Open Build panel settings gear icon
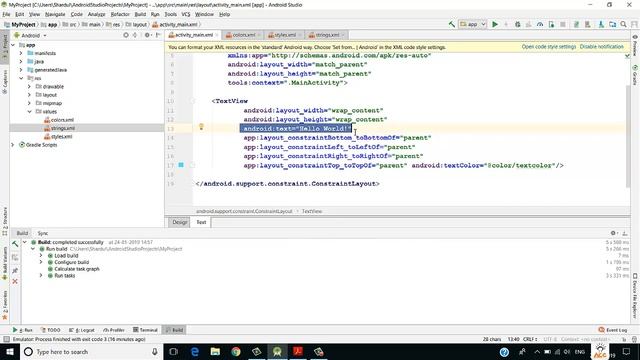 [613, 233]
